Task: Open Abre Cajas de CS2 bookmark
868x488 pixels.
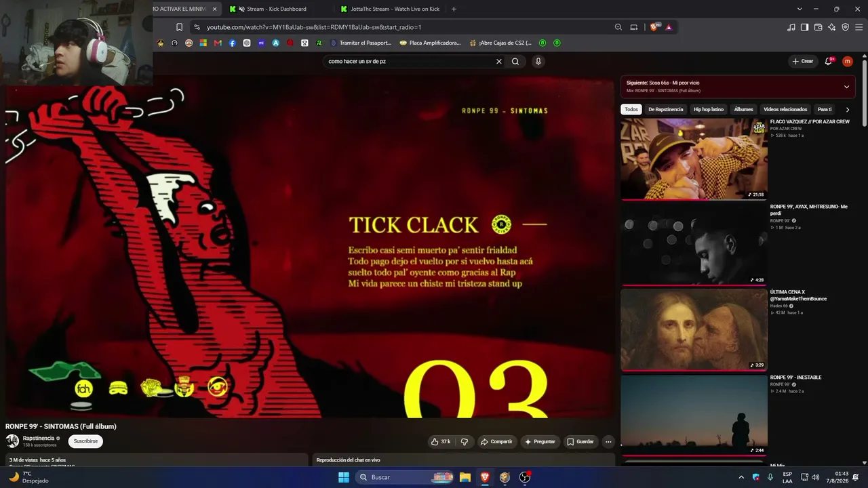Action: tap(500, 43)
